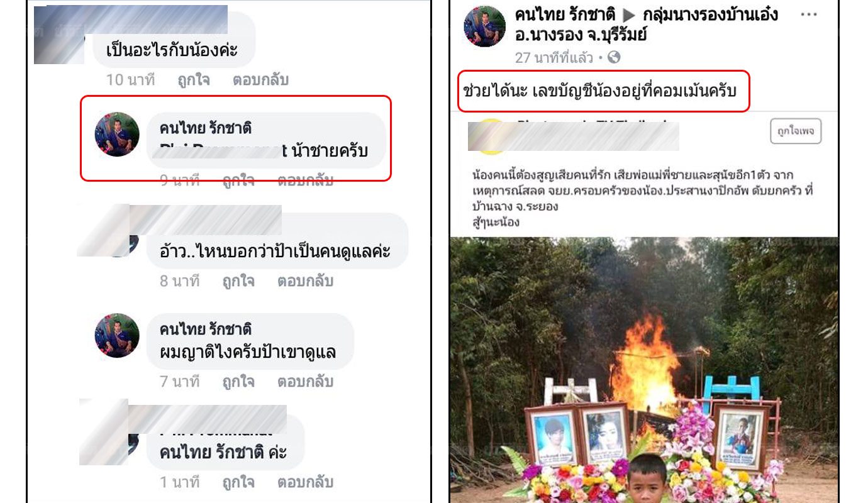Open the shared funeral photo
Screen dimensions: 868x503
644,370
